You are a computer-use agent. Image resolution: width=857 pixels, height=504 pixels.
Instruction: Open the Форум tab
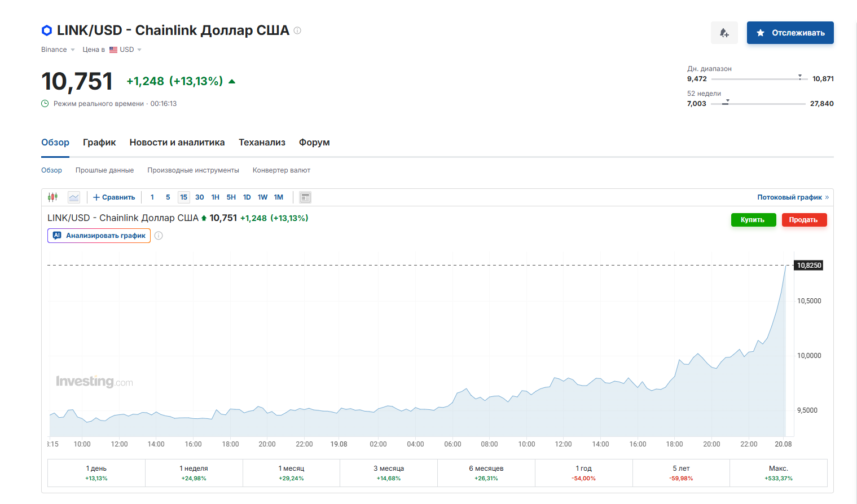coord(314,143)
